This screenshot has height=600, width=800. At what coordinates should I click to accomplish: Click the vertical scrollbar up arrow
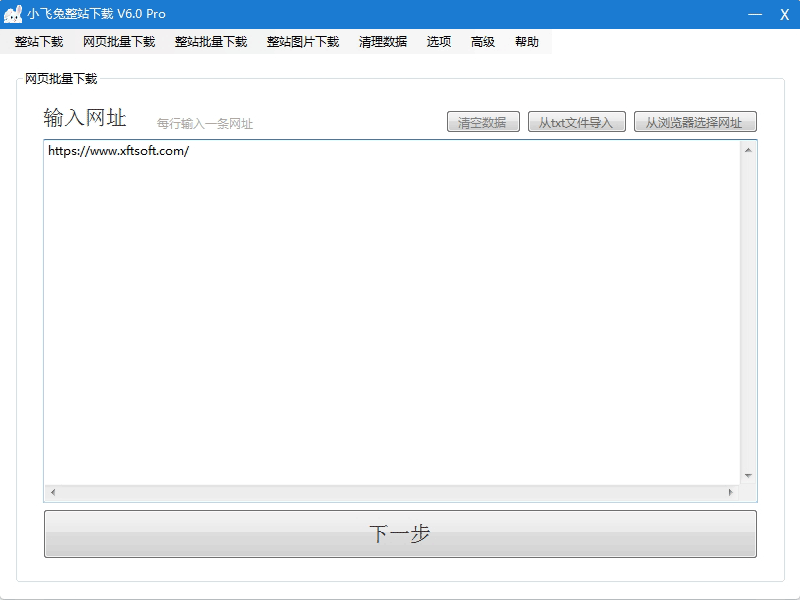(748, 150)
